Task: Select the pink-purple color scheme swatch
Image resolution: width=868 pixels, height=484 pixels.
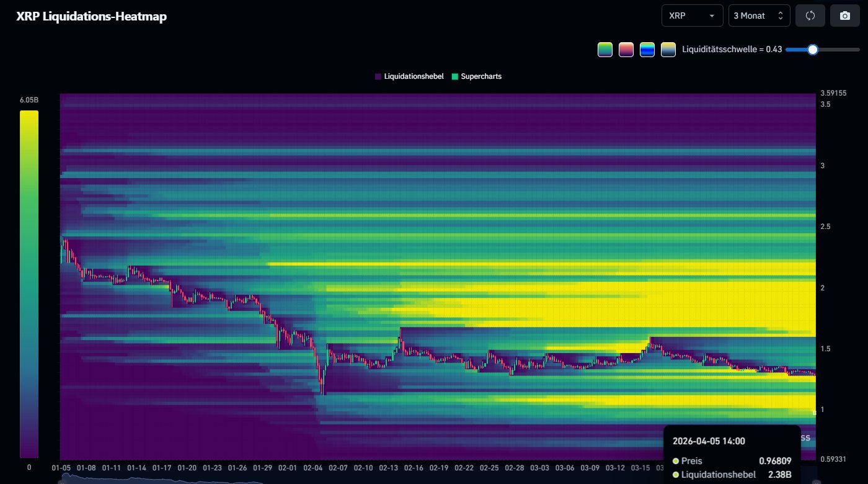Action: tap(626, 50)
